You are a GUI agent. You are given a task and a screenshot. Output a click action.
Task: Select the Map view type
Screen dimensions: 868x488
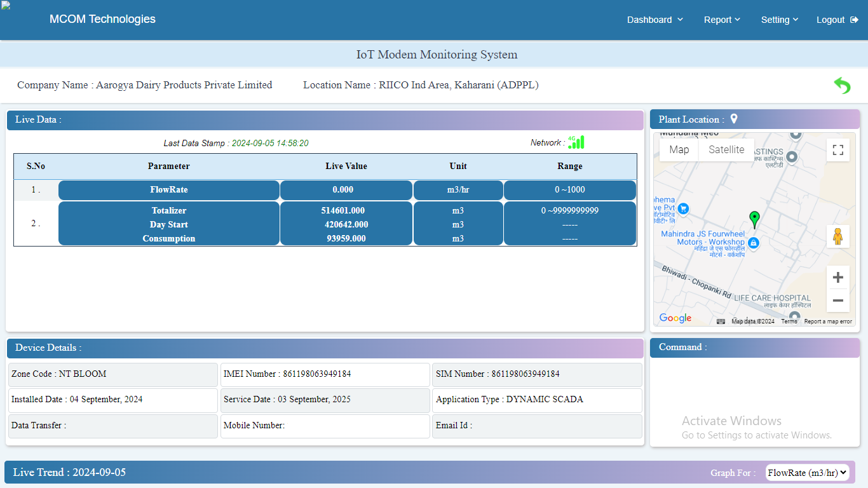click(x=679, y=150)
